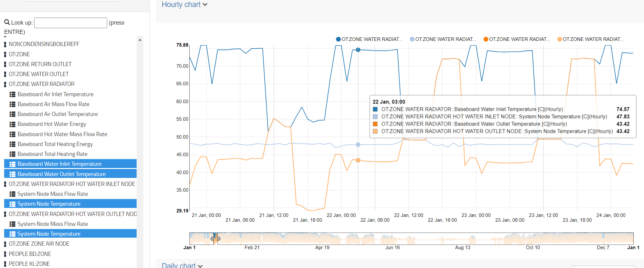Select Baseboard Air Inlet Temperature variable

56,94
